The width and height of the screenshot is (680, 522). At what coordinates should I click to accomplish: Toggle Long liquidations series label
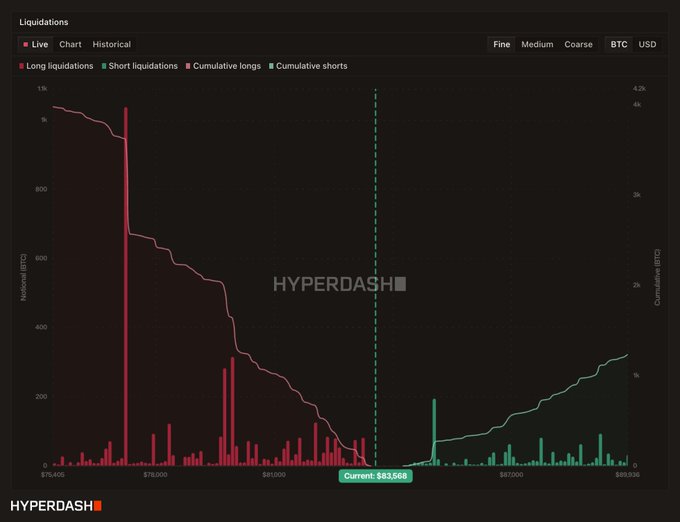pyautogui.click(x=60, y=66)
